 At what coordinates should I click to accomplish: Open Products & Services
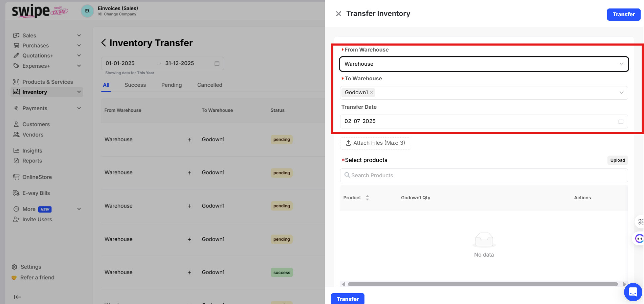[x=47, y=82]
